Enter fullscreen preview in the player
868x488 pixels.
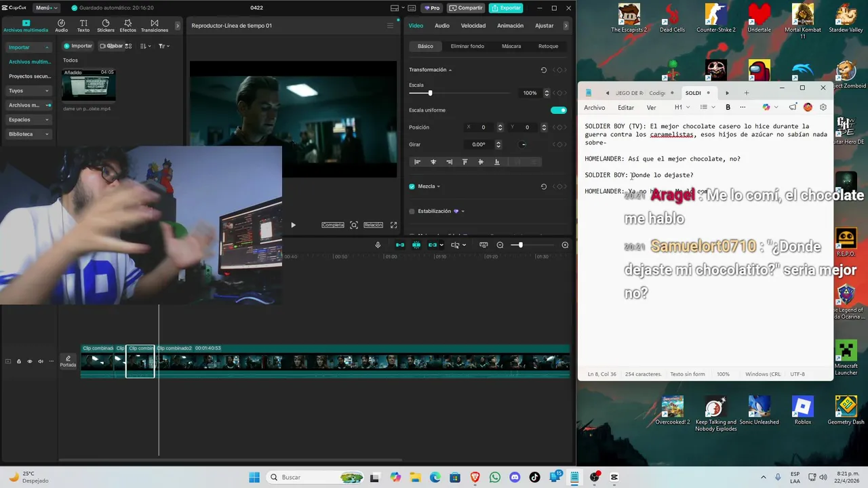393,225
